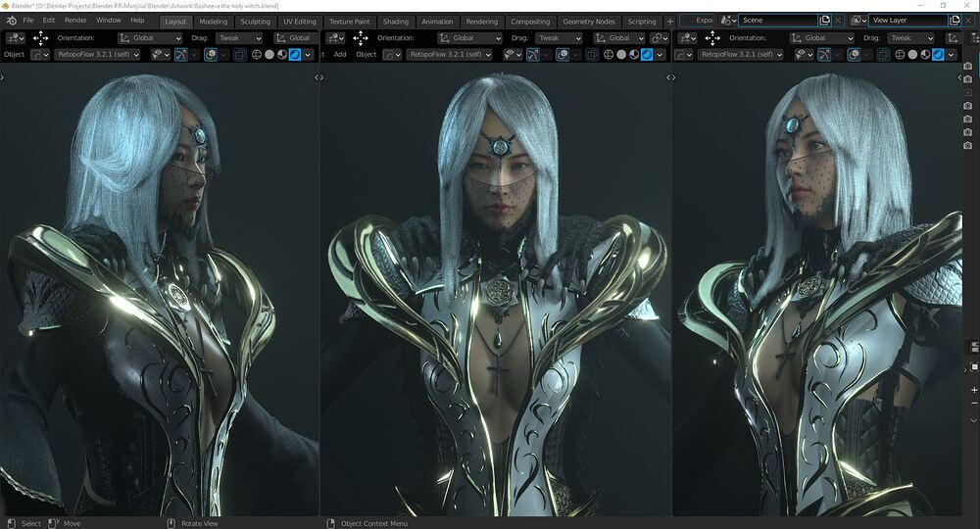This screenshot has height=529, width=980.
Task: Open left viewport editor type selector
Action: point(15,38)
